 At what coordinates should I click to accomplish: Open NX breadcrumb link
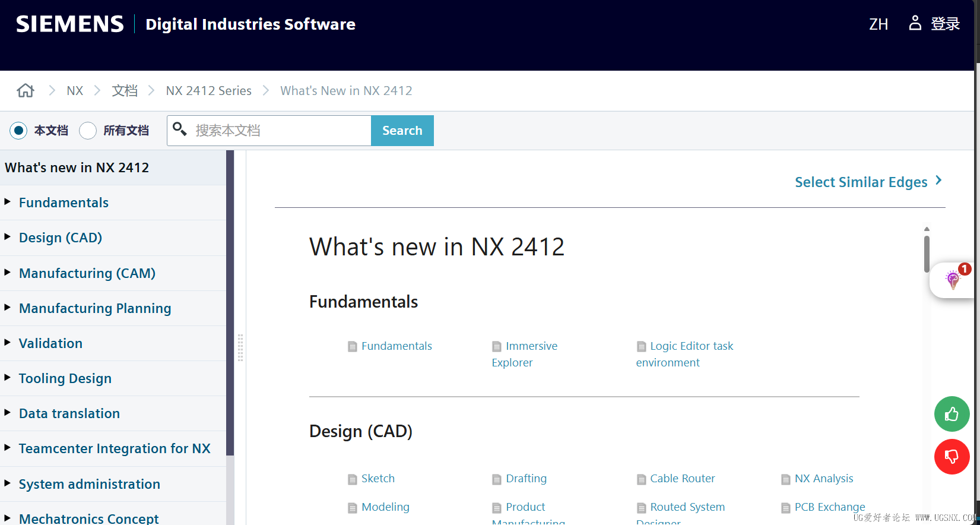[75, 91]
